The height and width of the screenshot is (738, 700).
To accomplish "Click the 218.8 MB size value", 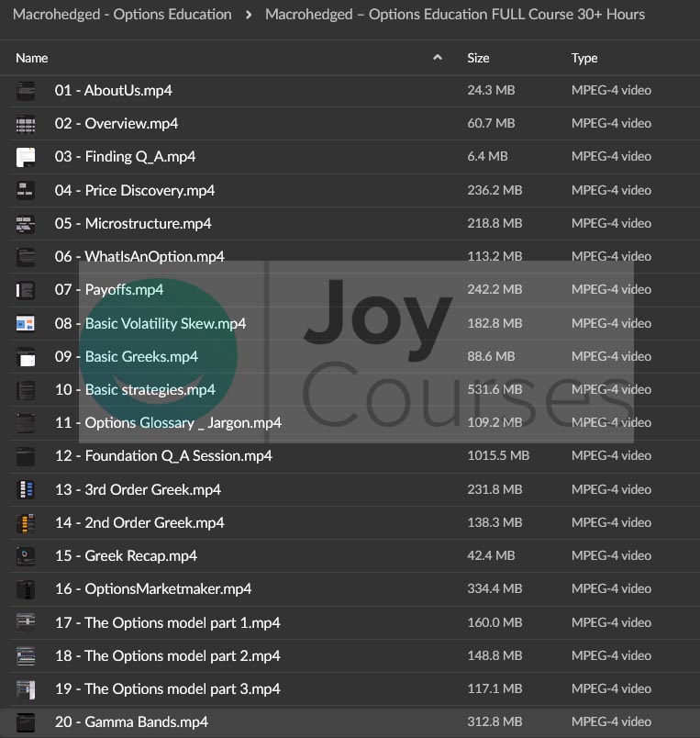I will click(x=494, y=223).
